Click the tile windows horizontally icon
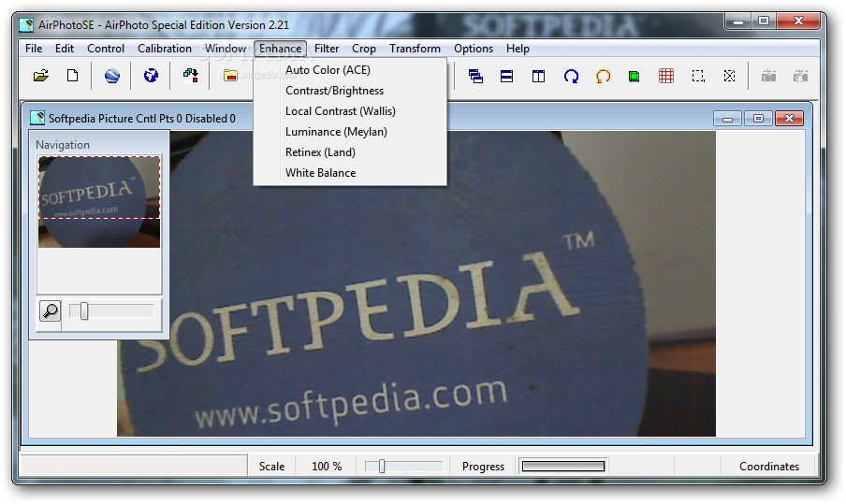 (x=506, y=76)
